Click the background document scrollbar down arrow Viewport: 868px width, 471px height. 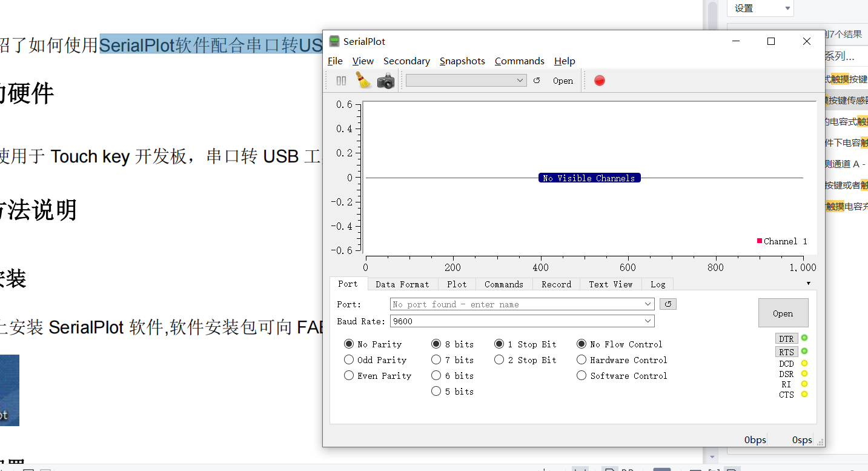coord(713,458)
